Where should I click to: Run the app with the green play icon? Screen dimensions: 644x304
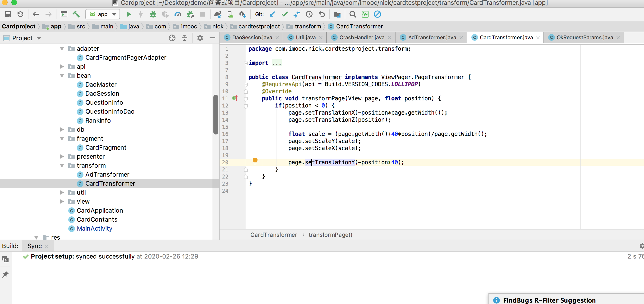coord(129,14)
